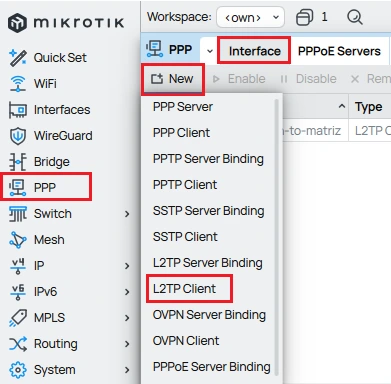The width and height of the screenshot is (391, 384).
Task: Click the Type column header
Action: [x=368, y=107]
